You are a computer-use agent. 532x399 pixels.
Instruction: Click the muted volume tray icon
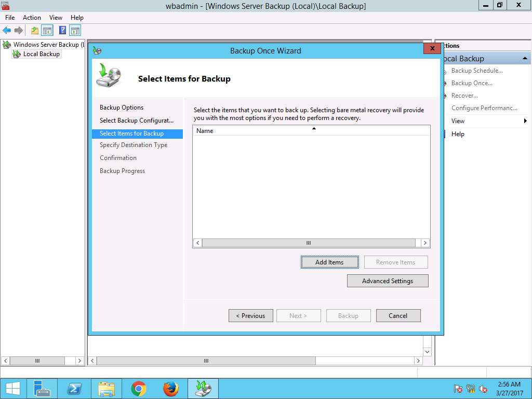483,389
